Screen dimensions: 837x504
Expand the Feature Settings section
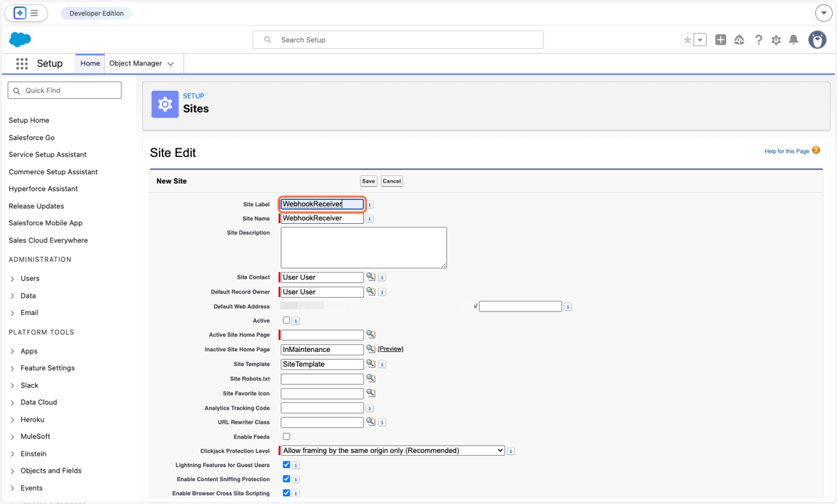tap(13, 368)
